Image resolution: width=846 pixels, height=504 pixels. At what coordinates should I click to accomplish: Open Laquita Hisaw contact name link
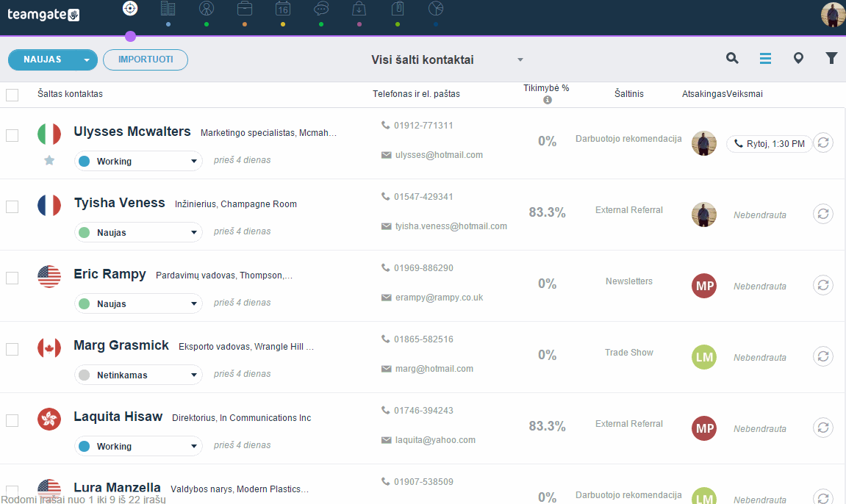(x=118, y=417)
